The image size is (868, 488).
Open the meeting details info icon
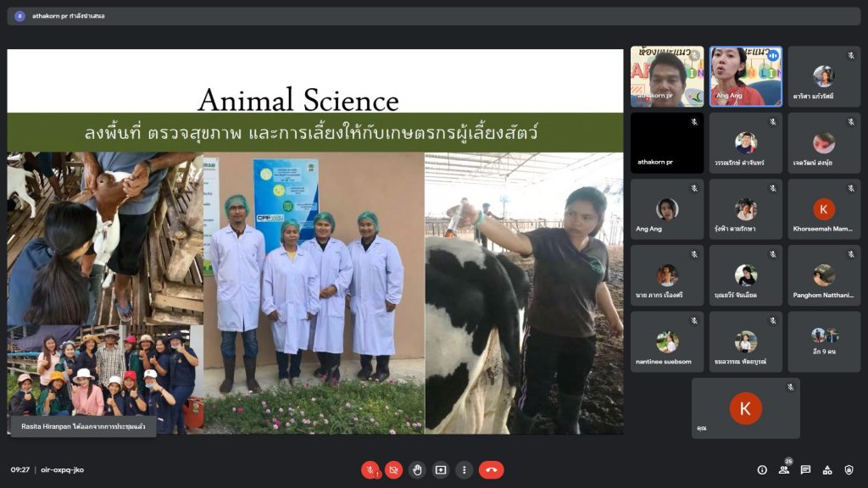click(x=762, y=469)
